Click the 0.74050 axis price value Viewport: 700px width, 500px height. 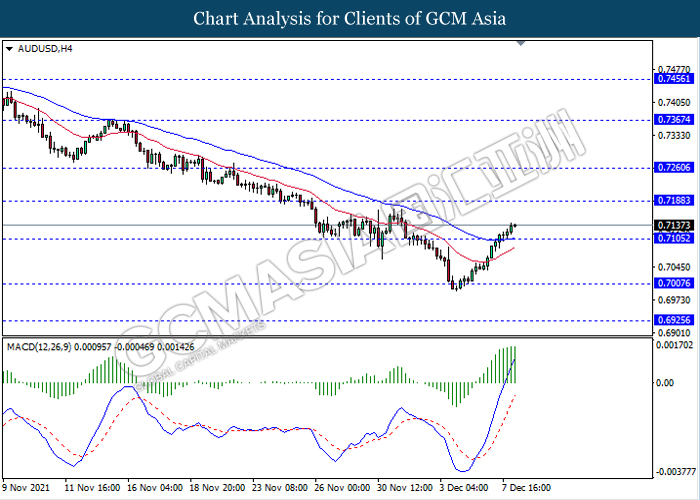(674, 103)
